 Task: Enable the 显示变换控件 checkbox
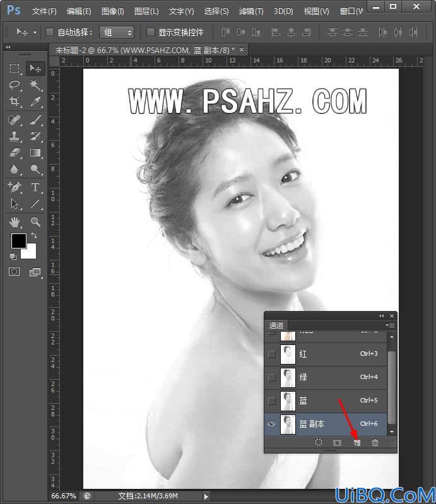click(150, 32)
